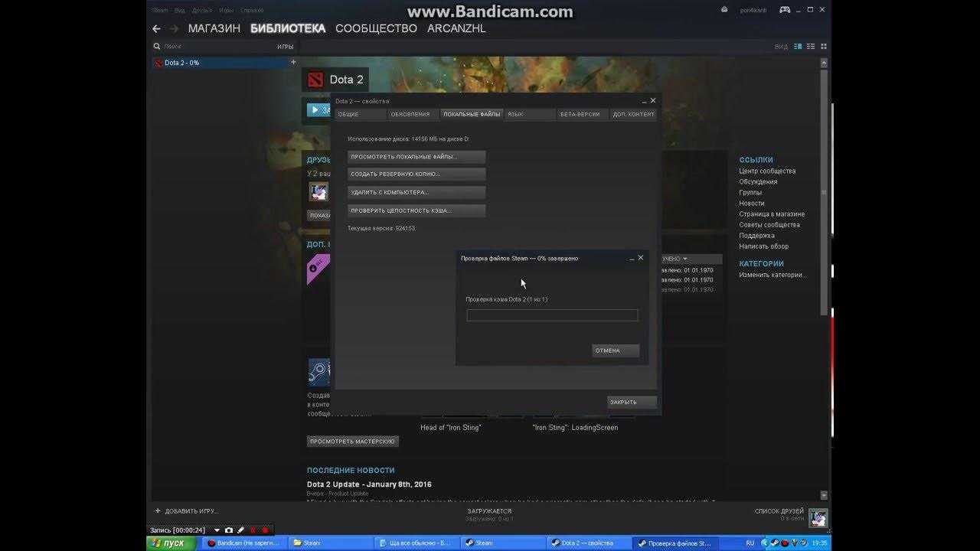The image size is (980, 551).
Task: Go to СООБЩЕСТВО section
Action: coord(376,28)
